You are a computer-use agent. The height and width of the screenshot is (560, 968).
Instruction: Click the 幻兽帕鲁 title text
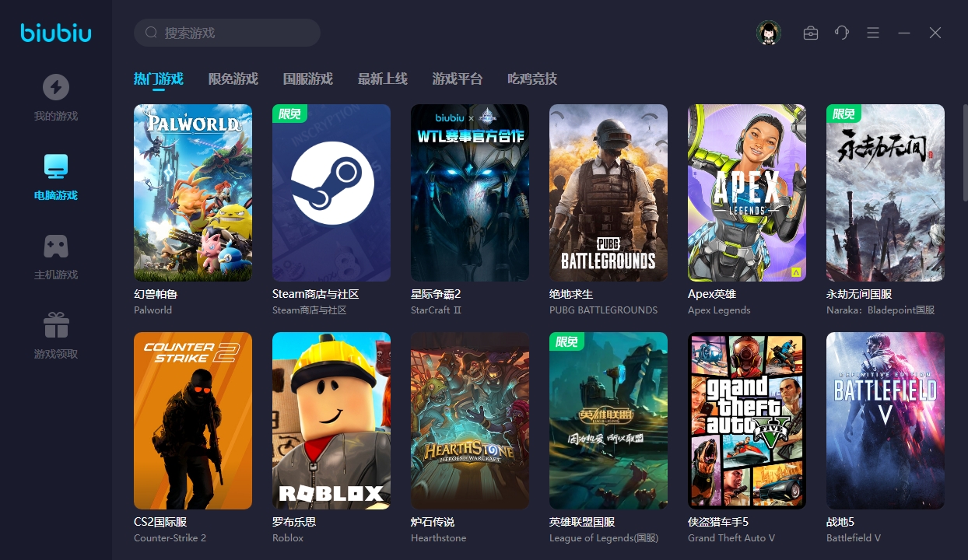click(156, 294)
